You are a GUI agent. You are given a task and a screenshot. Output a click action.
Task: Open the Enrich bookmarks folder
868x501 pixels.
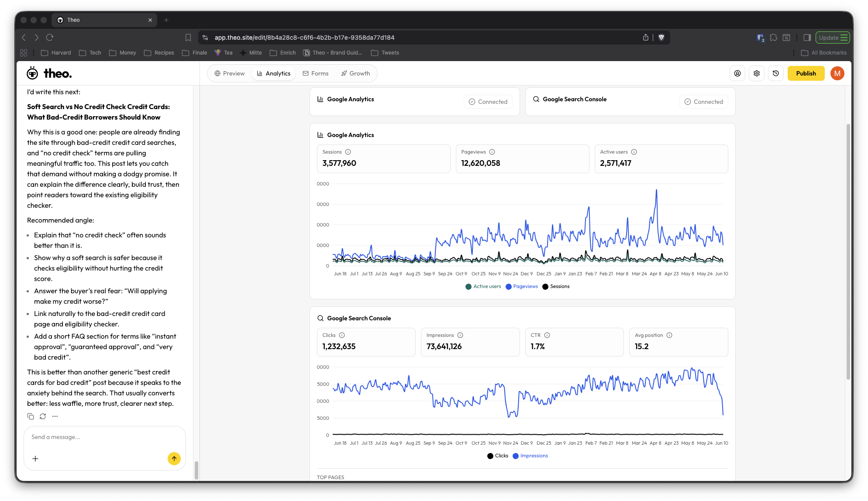pos(282,53)
